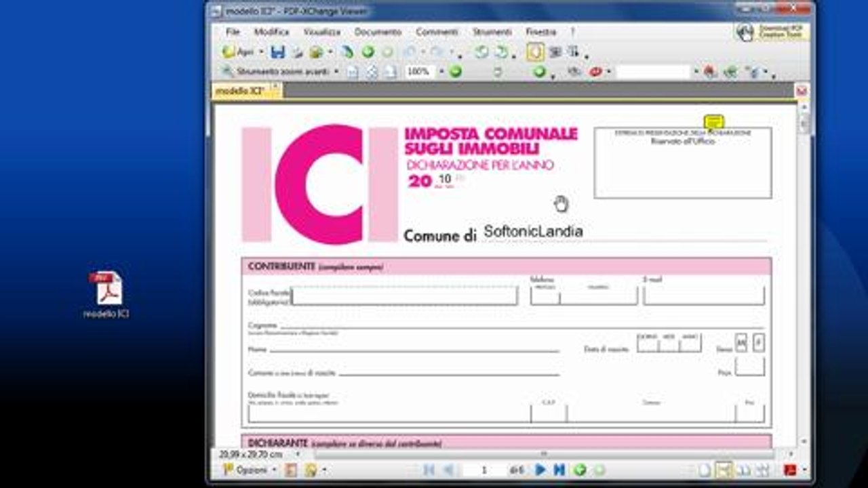The height and width of the screenshot is (488, 868).
Task: Close the document with the red X icon
Action: (x=802, y=91)
